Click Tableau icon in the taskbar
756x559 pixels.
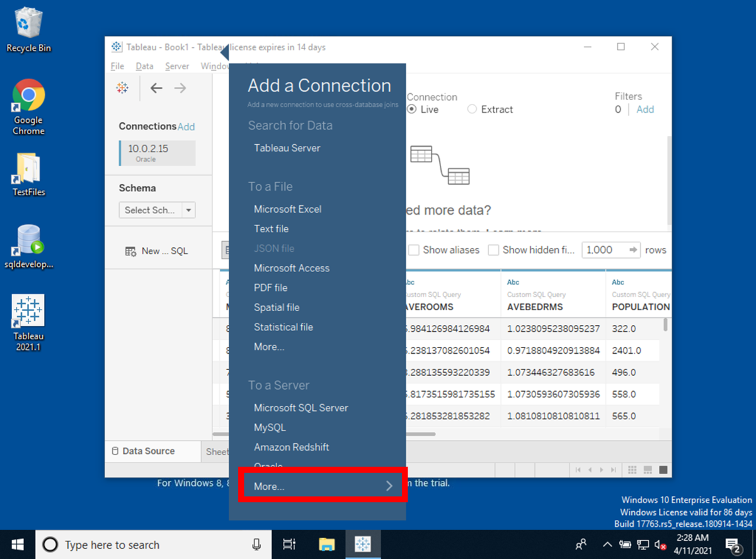[362, 545]
